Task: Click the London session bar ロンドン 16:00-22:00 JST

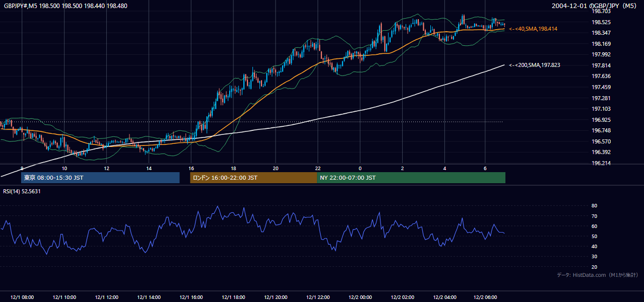Action: point(253,178)
